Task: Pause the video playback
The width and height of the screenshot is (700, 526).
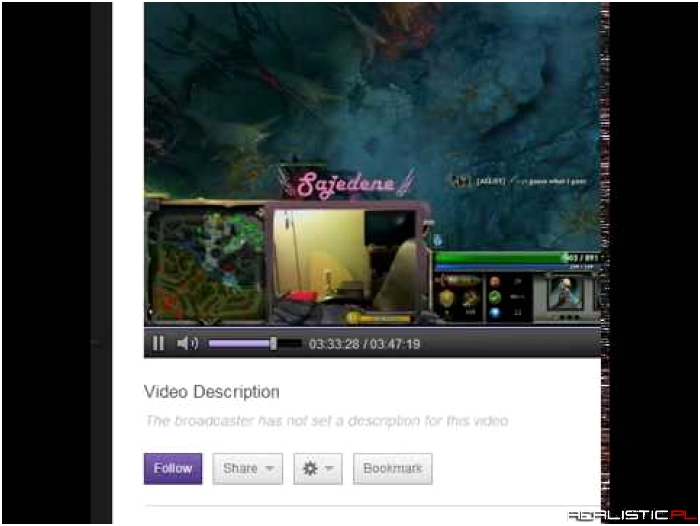Action: [158, 343]
